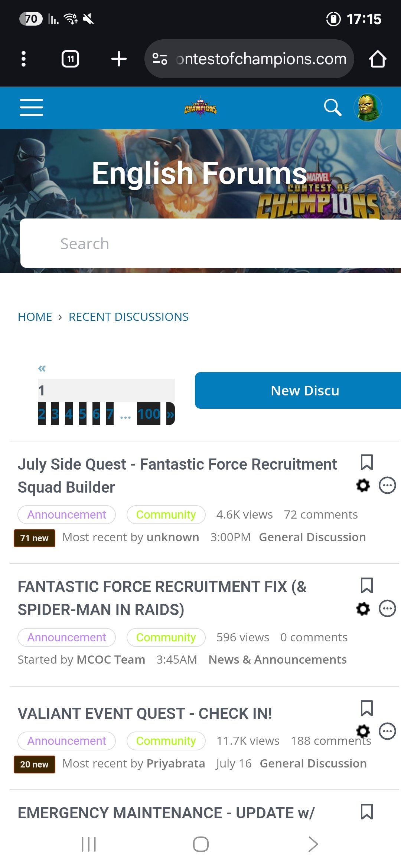This screenshot has width=401, height=868.
Task: Tap '596 views' on RECRUITMENT FIX thread
Action: pos(243,637)
